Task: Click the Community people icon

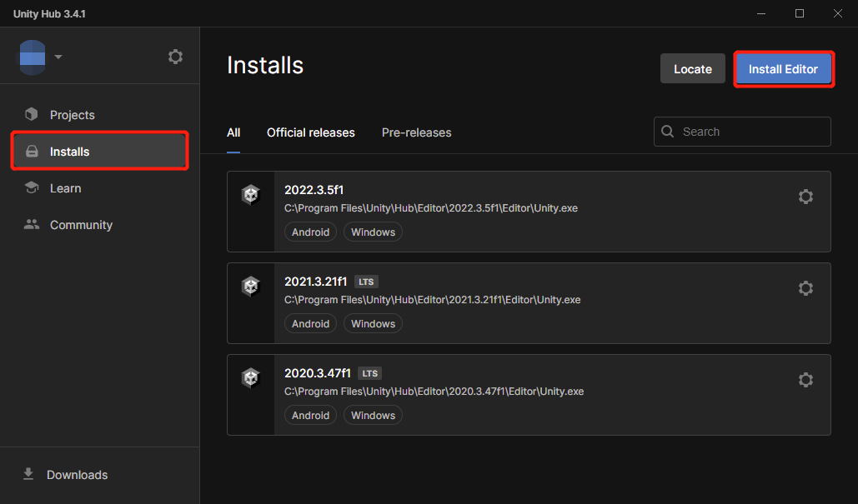Action: pyautogui.click(x=32, y=224)
